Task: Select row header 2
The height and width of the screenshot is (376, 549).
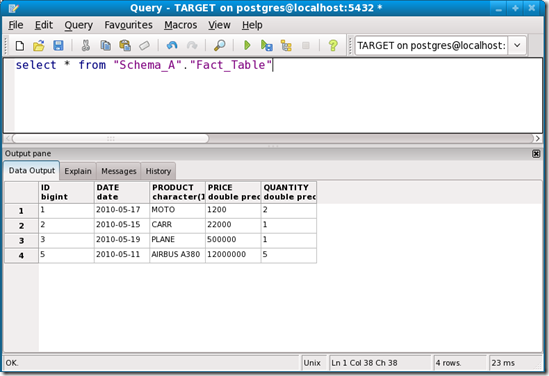Action: 21,226
